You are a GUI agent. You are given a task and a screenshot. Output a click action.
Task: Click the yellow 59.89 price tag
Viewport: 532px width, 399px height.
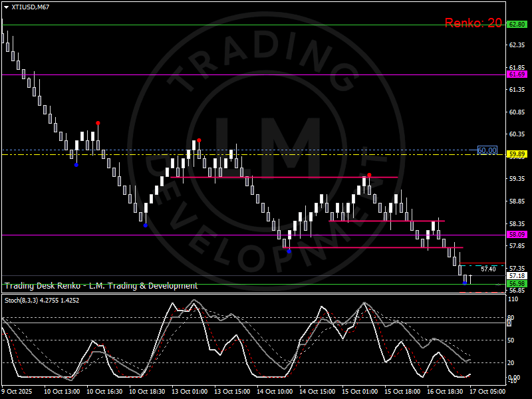(x=517, y=154)
